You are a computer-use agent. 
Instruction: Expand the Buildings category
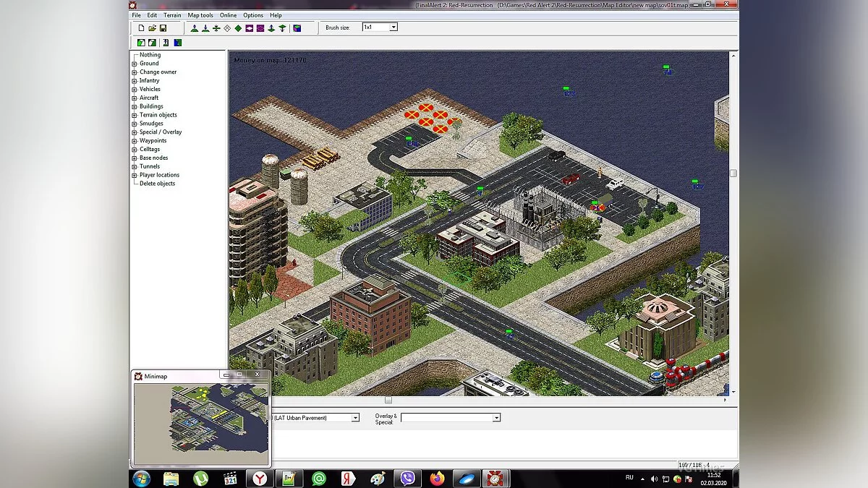point(133,106)
